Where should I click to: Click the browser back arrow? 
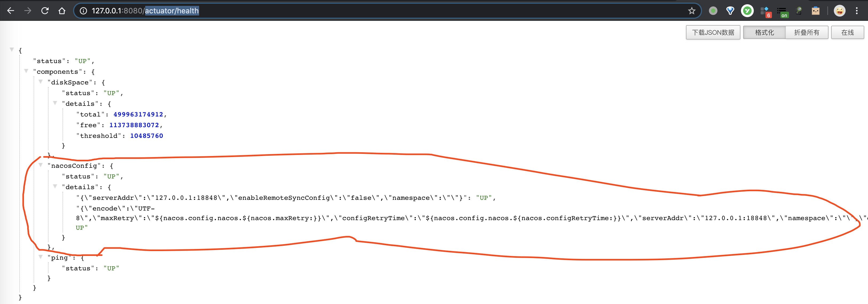pyautogui.click(x=10, y=11)
